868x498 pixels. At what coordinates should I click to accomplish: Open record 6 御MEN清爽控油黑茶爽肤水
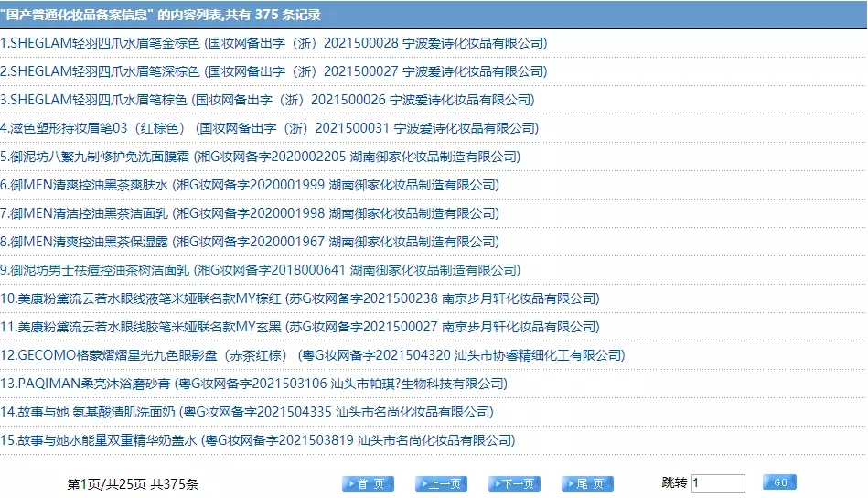click(x=250, y=185)
